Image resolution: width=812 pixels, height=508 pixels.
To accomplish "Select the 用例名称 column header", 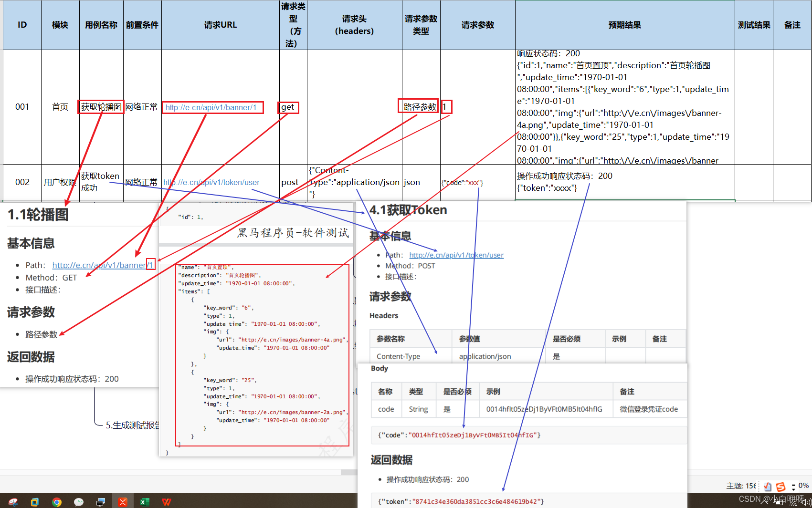I will [101, 25].
